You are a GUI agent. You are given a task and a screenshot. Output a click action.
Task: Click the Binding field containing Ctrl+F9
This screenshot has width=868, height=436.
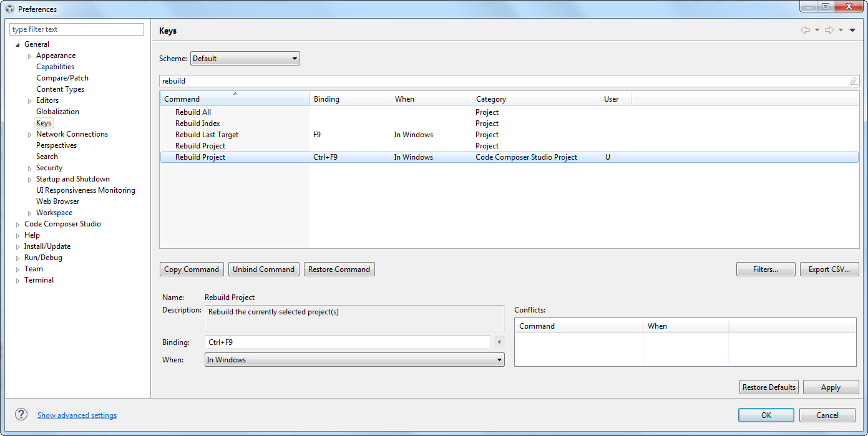point(348,342)
